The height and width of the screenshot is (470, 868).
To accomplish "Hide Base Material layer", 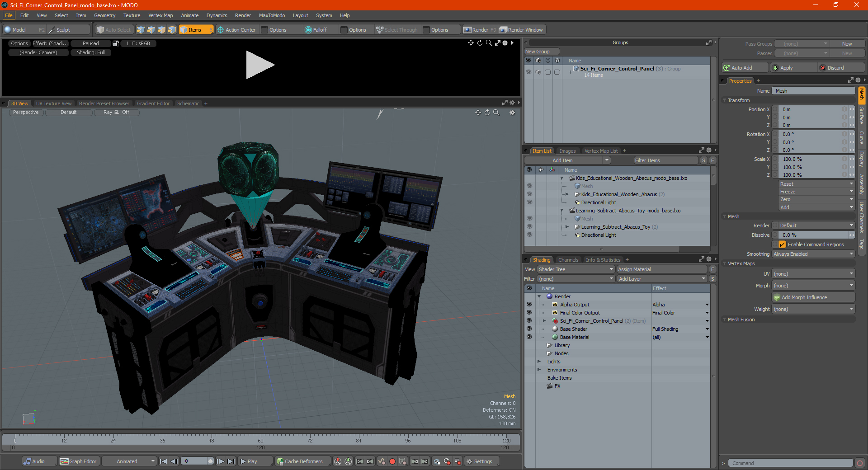I will 529,337.
